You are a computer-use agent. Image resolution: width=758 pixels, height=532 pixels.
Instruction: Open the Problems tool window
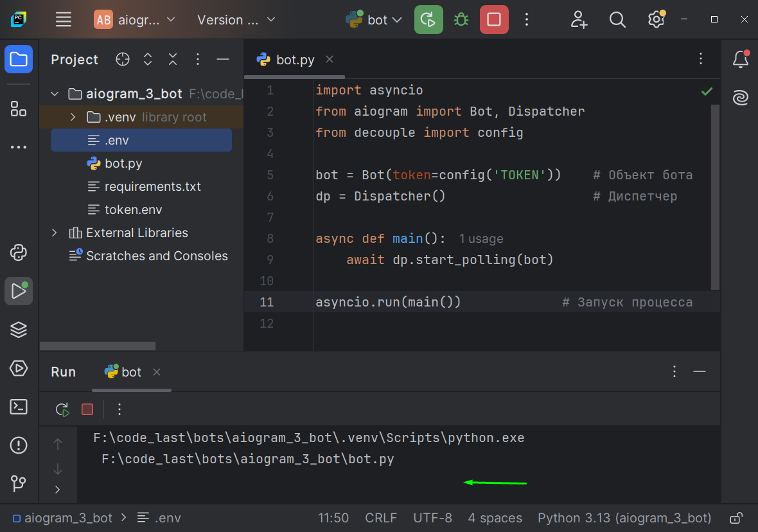[19, 445]
